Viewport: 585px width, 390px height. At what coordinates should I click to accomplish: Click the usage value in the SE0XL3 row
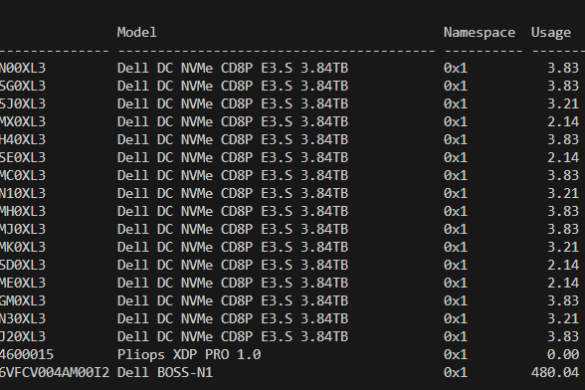tap(563, 157)
